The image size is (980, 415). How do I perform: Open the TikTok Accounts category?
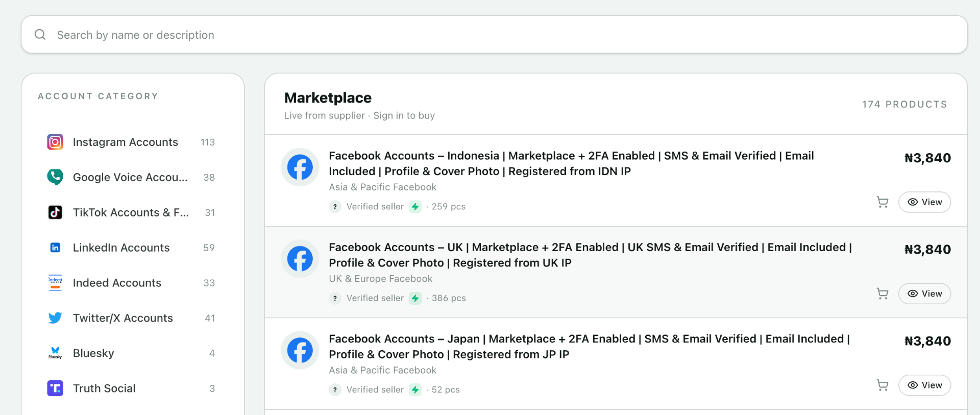pyautogui.click(x=132, y=212)
